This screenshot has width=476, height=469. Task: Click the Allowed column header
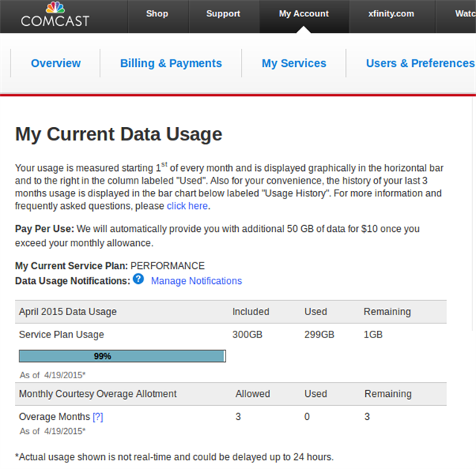pos(253,394)
